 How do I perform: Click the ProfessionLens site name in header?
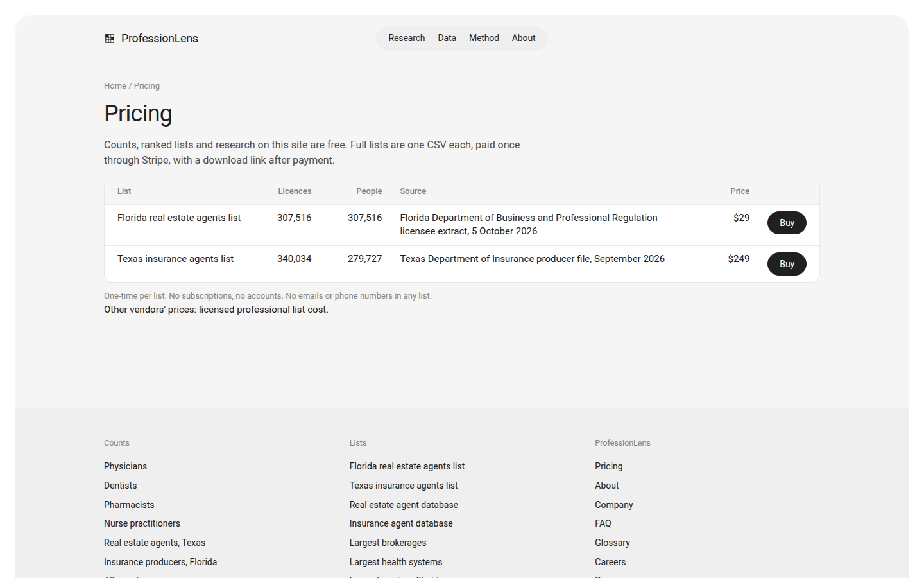click(160, 39)
